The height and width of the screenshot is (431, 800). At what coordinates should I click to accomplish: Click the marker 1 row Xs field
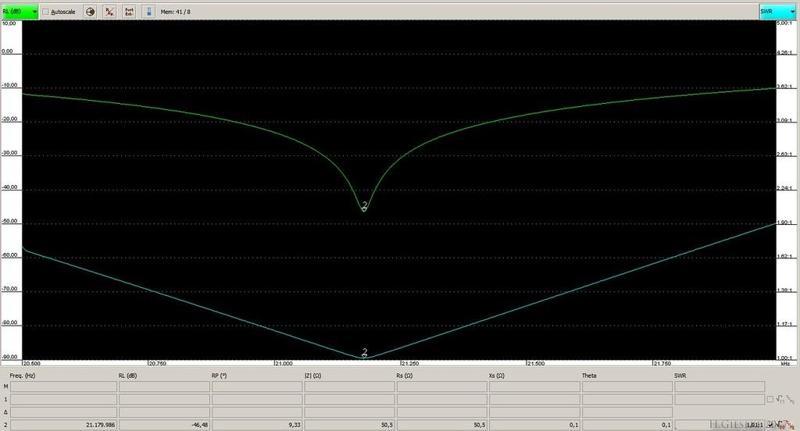click(x=535, y=399)
